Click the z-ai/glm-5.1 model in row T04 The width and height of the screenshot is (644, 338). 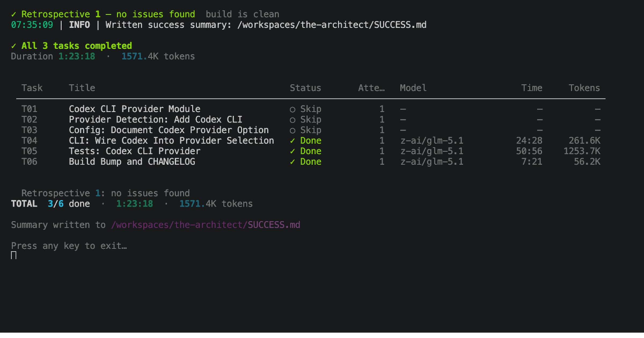point(432,141)
